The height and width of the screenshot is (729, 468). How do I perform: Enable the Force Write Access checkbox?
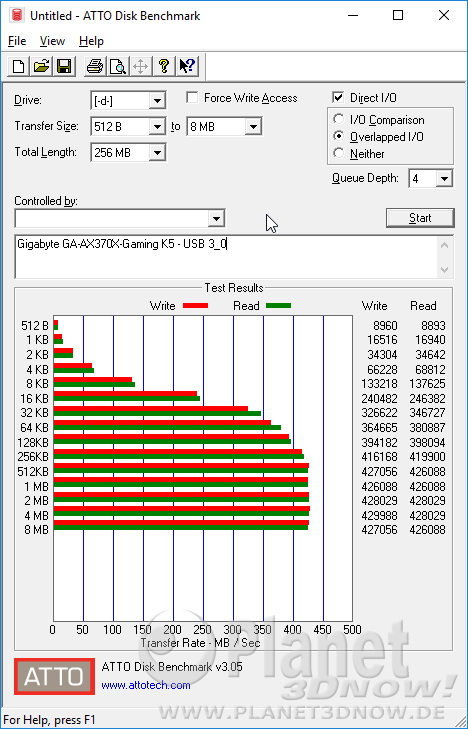pyautogui.click(x=192, y=98)
